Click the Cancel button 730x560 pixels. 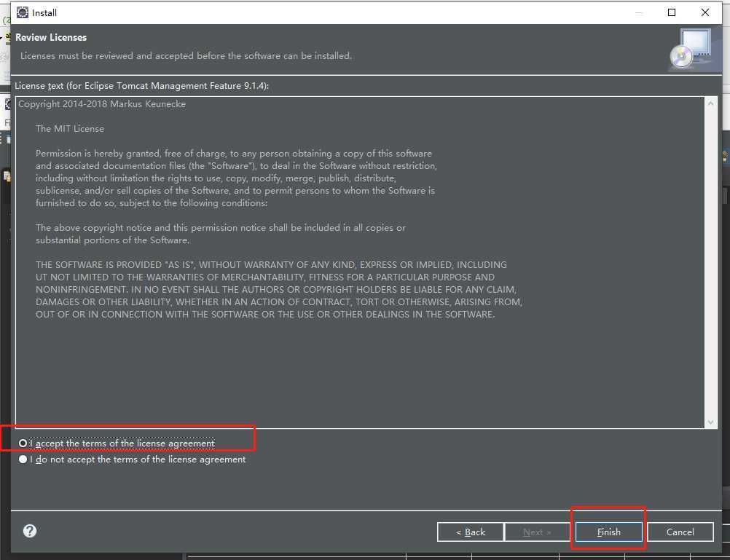click(x=680, y=532)
